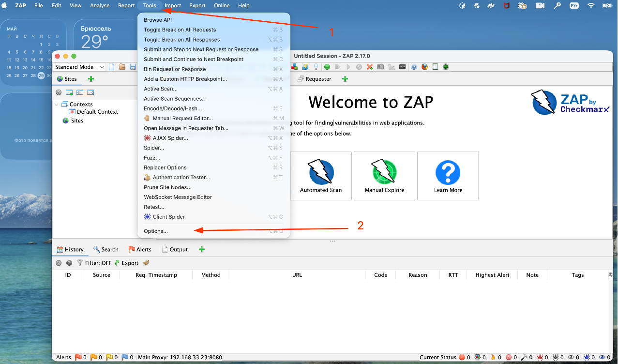Click the broom clear icon in History toolbar
Image resolution: width=618 pixels, height=364 pixels.
click(x=146, y=263)
